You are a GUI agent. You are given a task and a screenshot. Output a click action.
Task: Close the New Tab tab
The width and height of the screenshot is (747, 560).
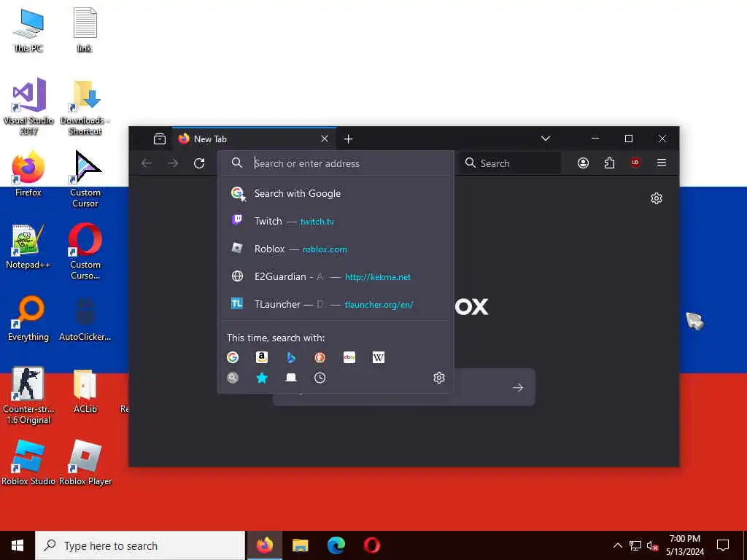[x=325, y=139]
